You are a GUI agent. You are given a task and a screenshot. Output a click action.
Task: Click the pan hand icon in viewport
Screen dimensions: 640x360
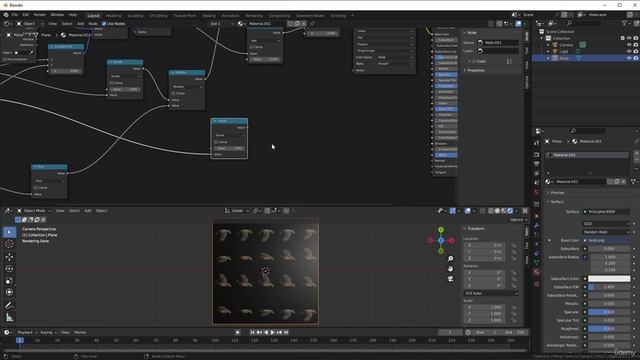(450, 269)
